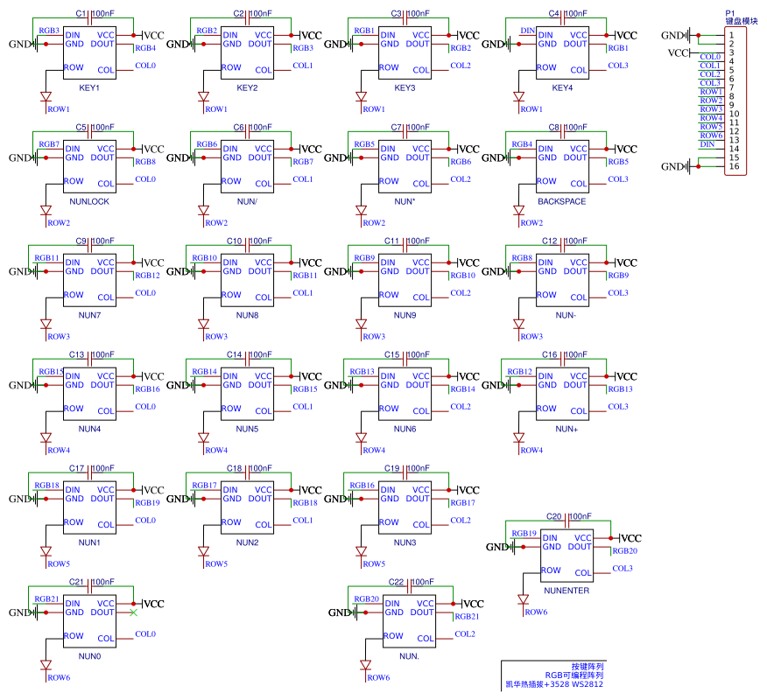Select capacitor C20 above the NUNENTER block
The width and height of the screenshot is (767, 700).
tap(566, 517)
